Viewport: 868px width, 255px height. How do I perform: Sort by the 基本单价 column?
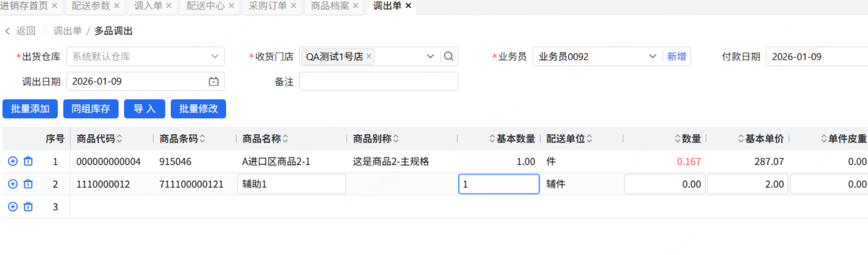[741, 139]
